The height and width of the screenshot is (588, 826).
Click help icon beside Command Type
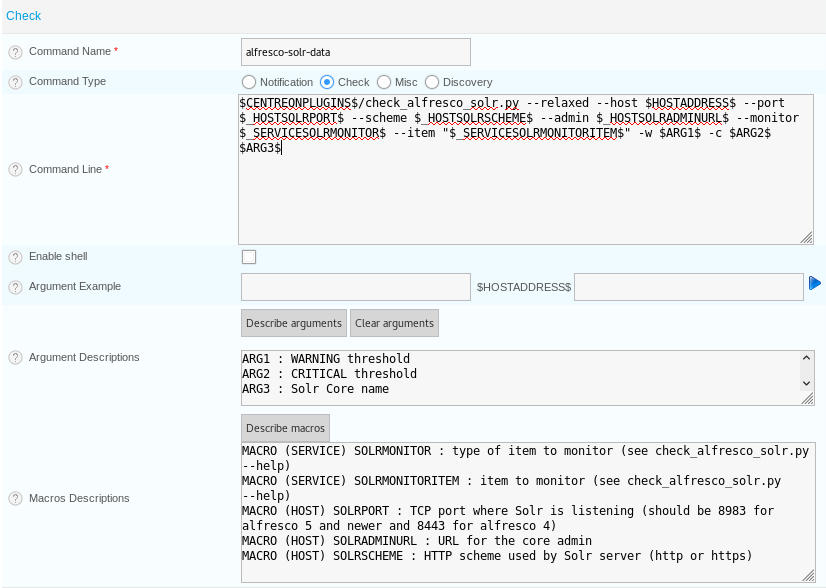(15, 82)
